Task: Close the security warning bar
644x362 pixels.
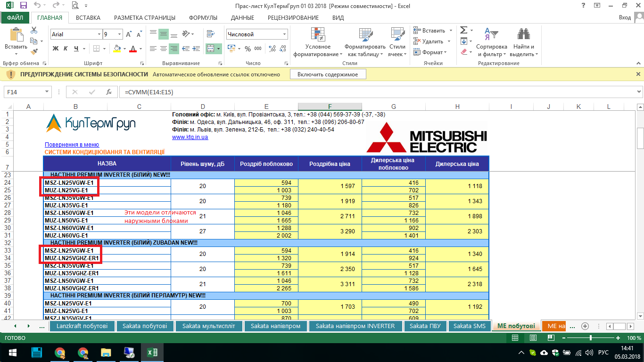Action: [x=638, y=74]
